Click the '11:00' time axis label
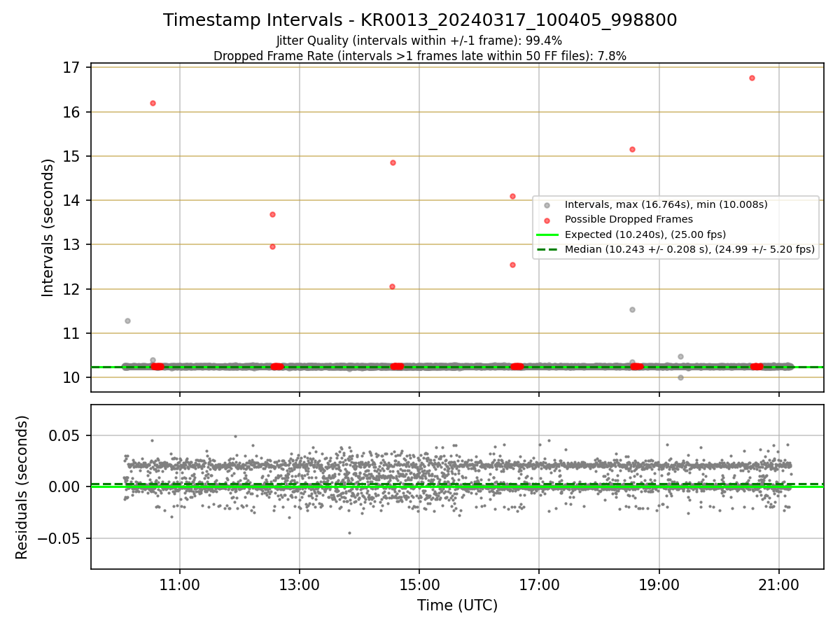 coord(180,585)
